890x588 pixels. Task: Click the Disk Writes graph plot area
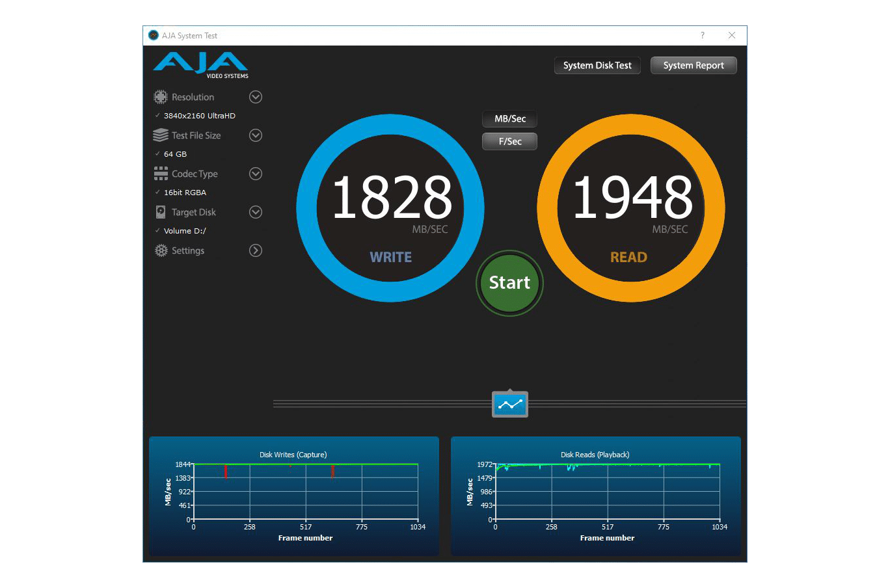pos(306,492)
